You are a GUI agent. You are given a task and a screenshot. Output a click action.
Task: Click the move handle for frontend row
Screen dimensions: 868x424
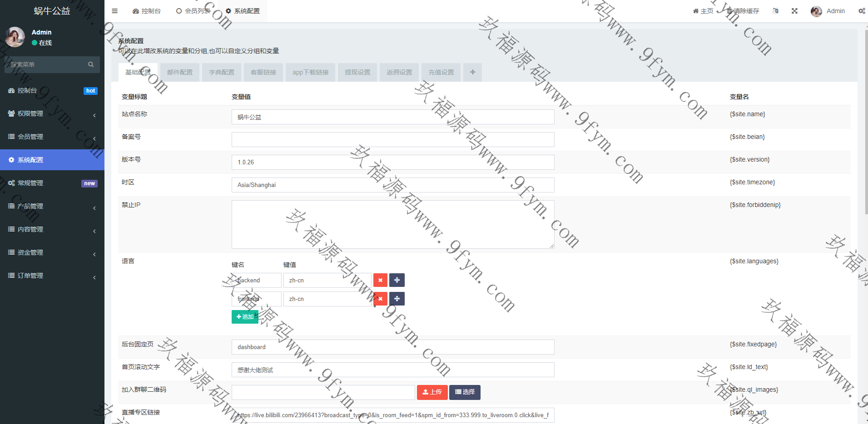(397, 299)
